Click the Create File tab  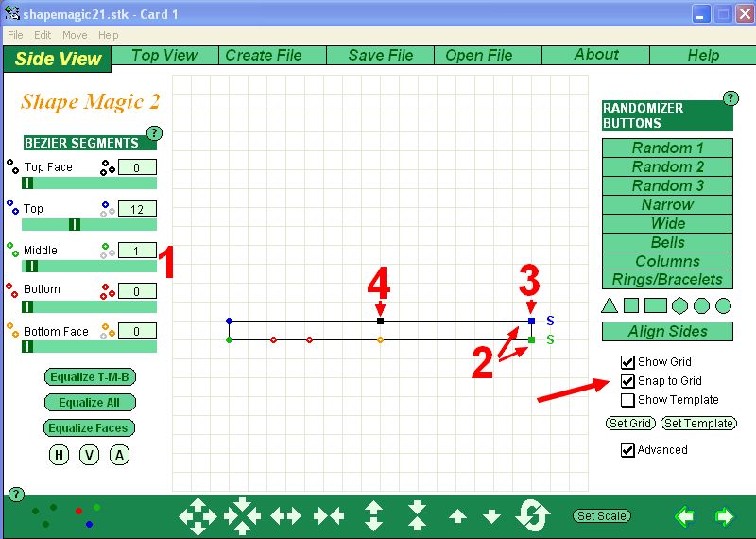(272, 55)
